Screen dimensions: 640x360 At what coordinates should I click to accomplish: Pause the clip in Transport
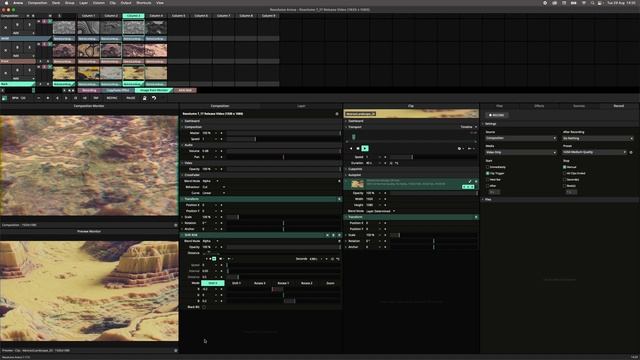[358, 149]
